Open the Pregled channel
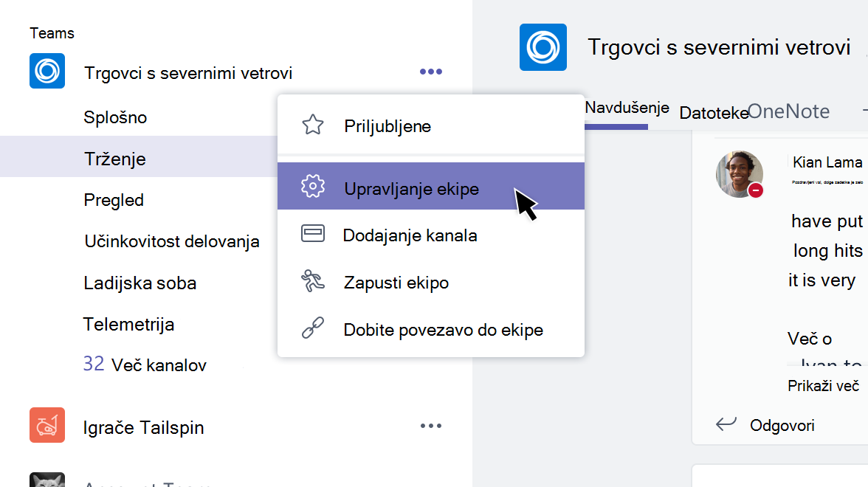Screen dimensions: 868x487 (114, 200)
